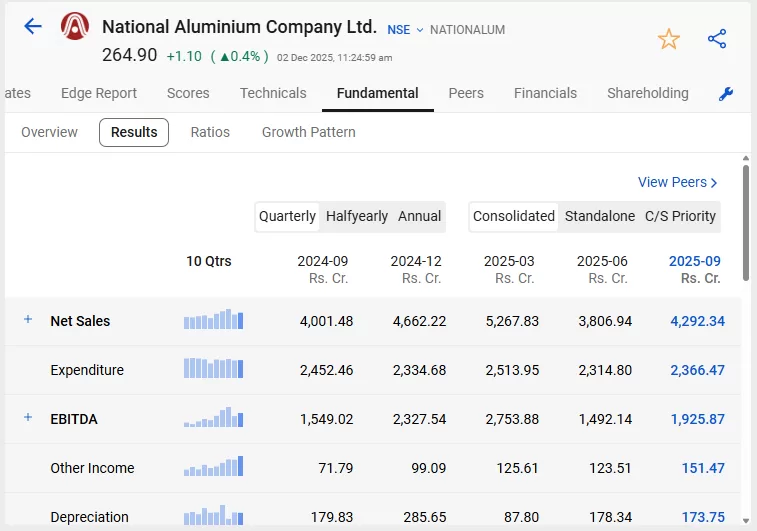757x531 pixels.
Task: Click Other Income value 151.47
Action: [703, 468]
